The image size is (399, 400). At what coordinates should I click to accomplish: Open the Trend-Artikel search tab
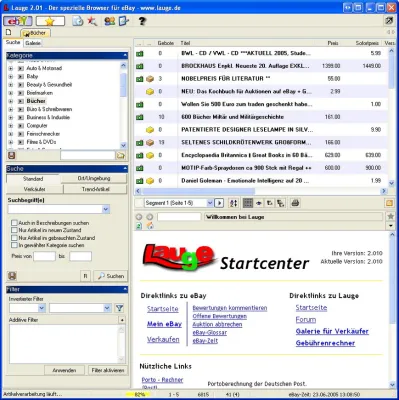(x=95, y=189)
